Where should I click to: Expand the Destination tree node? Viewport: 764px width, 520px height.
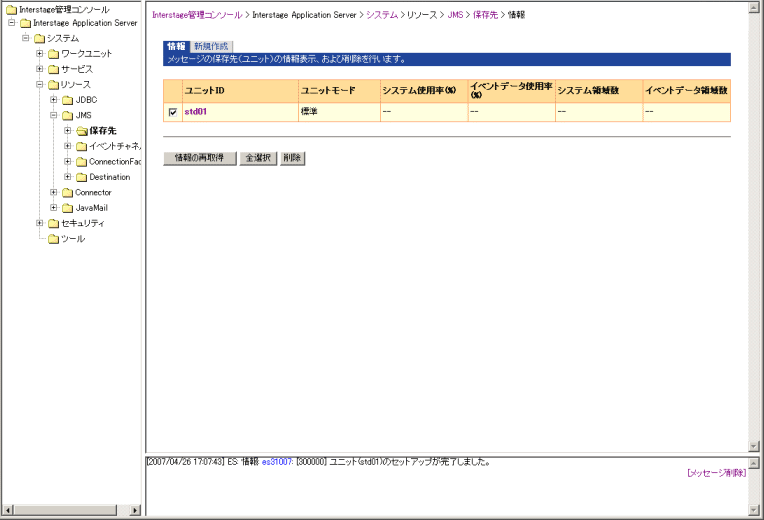[x=68, y=177]
